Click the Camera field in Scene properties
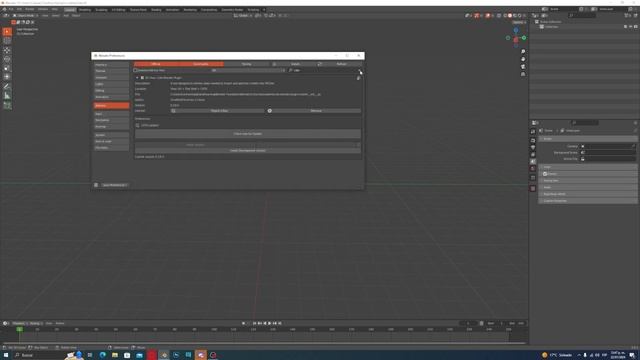The width and height of the screenshot is (640, 360). click(608, 146)
